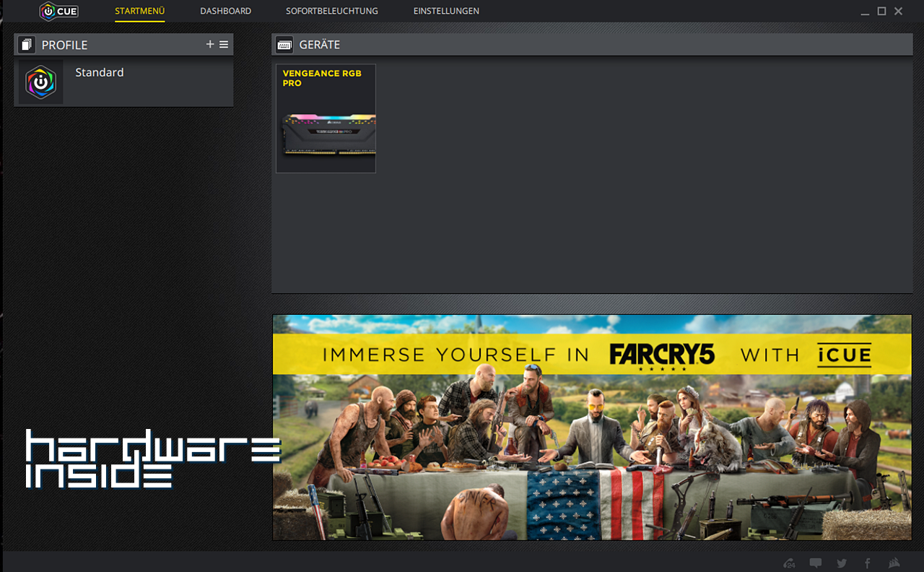Open the Vengeance RGB Pro device tile
924x572 pixels.
tap(326, 118)
